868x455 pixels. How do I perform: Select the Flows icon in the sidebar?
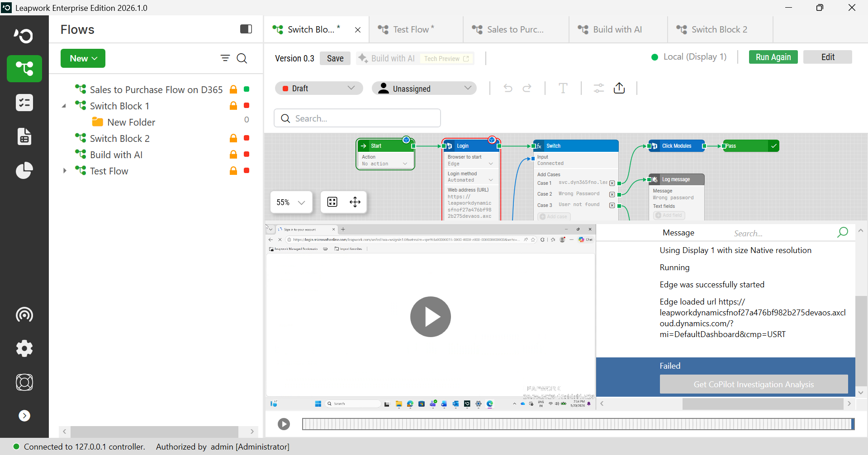(24, 69)
